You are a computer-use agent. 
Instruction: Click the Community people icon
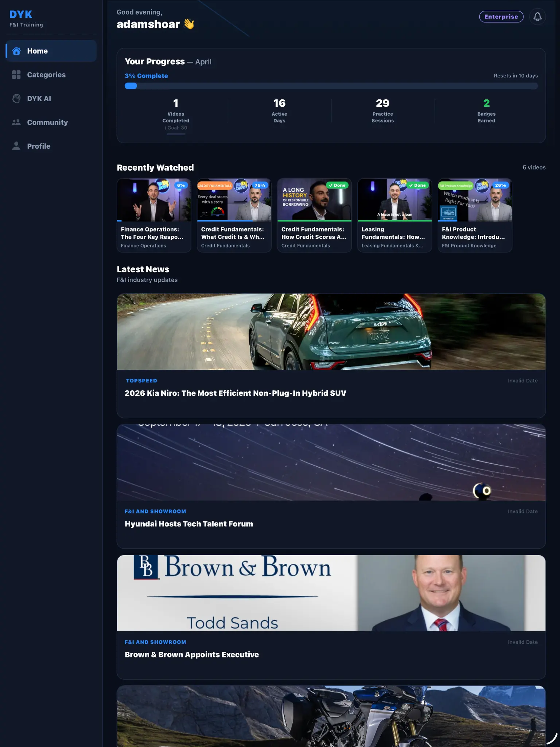(x=16, y=122)
